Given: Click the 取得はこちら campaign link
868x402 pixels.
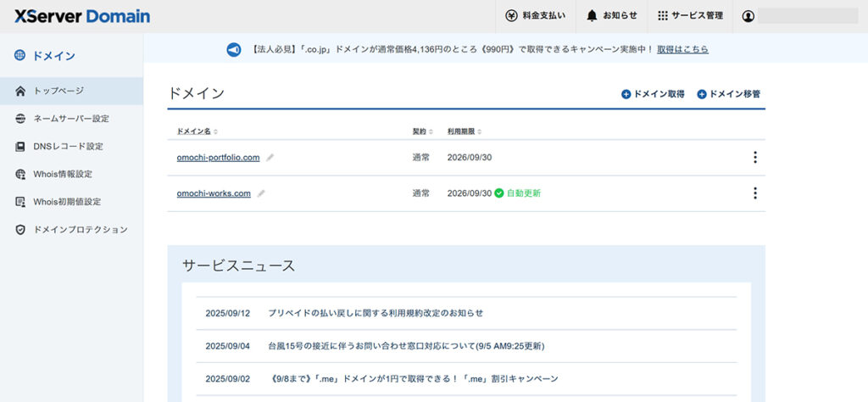Looking at the screenshot, I should tap(682, 49).
